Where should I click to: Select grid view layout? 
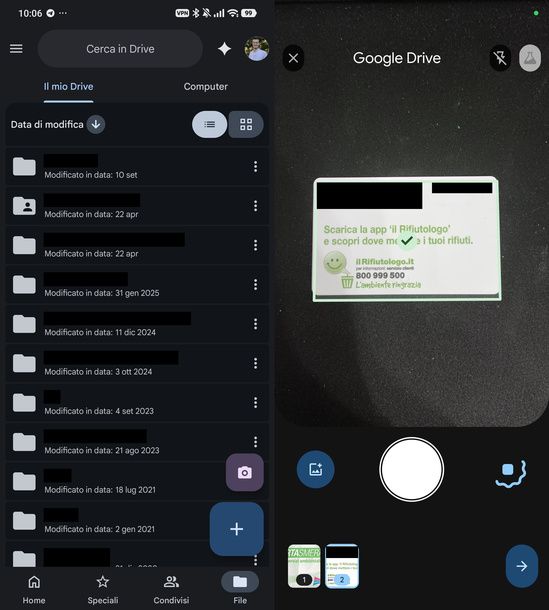coord(246,124)
